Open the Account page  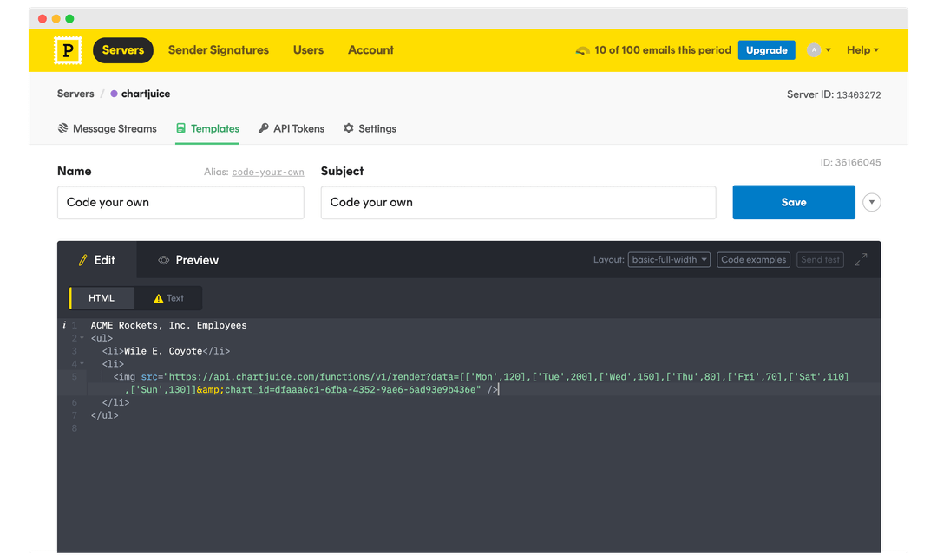370,50
